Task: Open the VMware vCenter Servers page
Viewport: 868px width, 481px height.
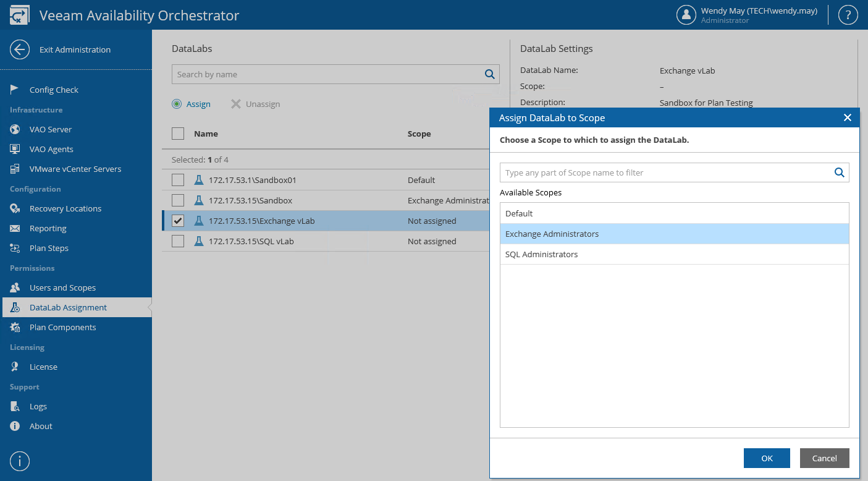Action: point(75,169)
